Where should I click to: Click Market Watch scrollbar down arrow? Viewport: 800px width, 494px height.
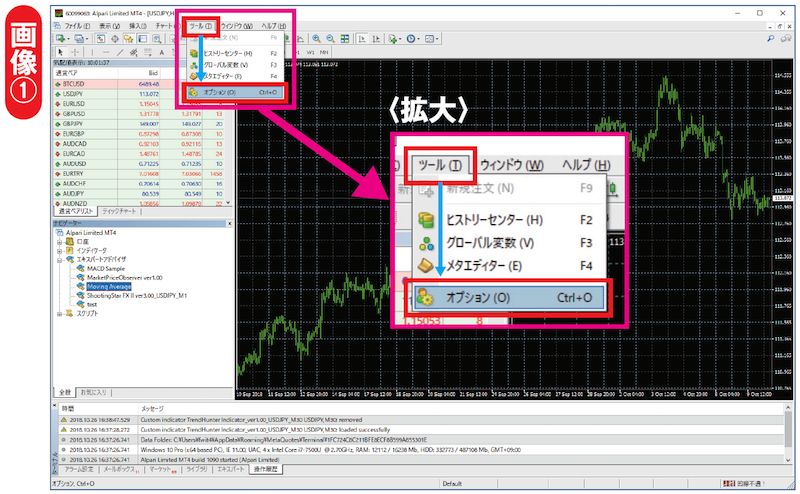click(x=228, y=203)
